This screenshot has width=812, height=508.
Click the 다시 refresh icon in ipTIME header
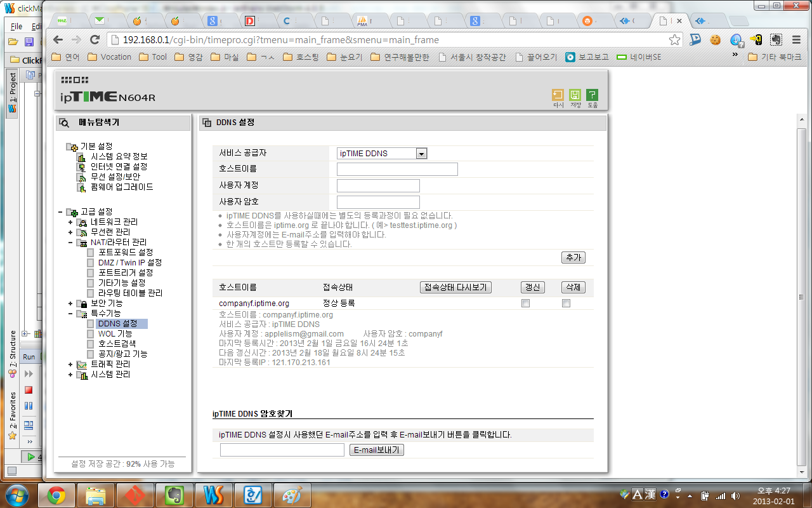(x=558, y=95)
